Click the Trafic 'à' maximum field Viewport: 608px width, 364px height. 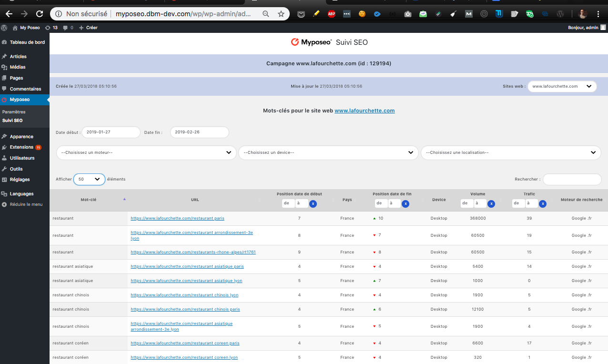[x=532, y=203]
